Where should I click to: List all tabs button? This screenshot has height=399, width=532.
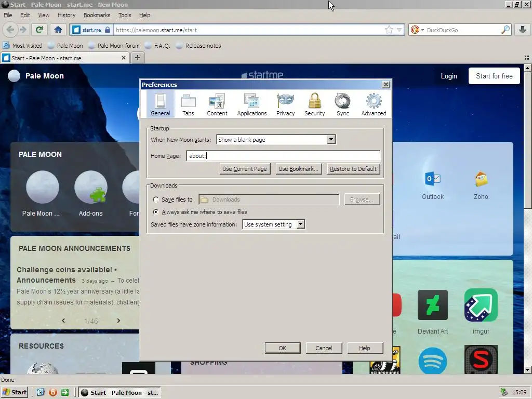(x=527, y=58)
